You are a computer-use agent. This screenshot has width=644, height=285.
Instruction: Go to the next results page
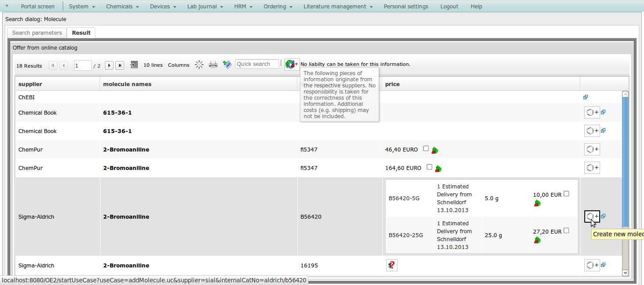click(109, 65)
